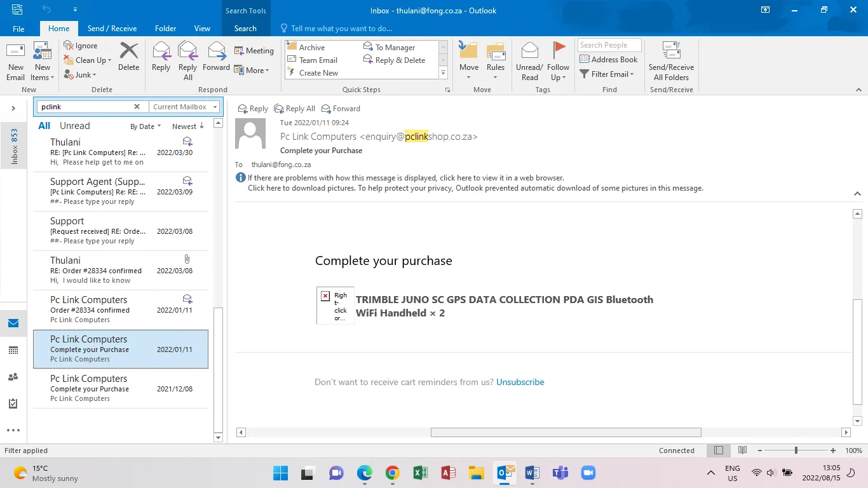Viewport: 868px width, 488px height.
Task: Click the Unsubscribe link in the email
Action: tap(520, 383)
